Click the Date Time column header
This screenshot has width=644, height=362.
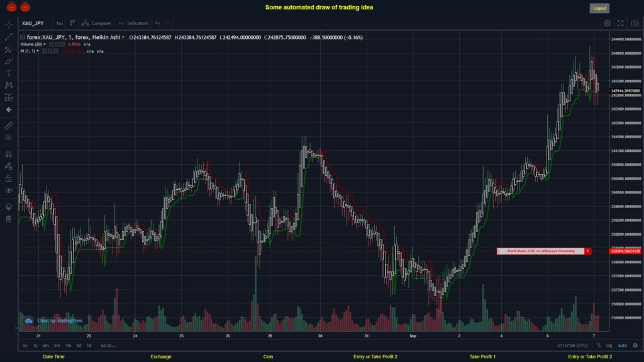point(54,357)
